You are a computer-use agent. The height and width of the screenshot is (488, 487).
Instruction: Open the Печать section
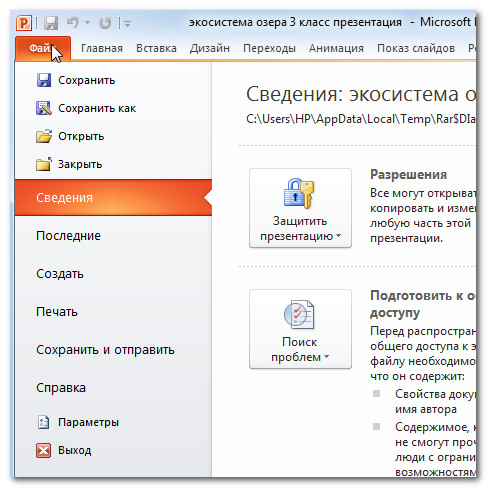click(x=57, y=312)
